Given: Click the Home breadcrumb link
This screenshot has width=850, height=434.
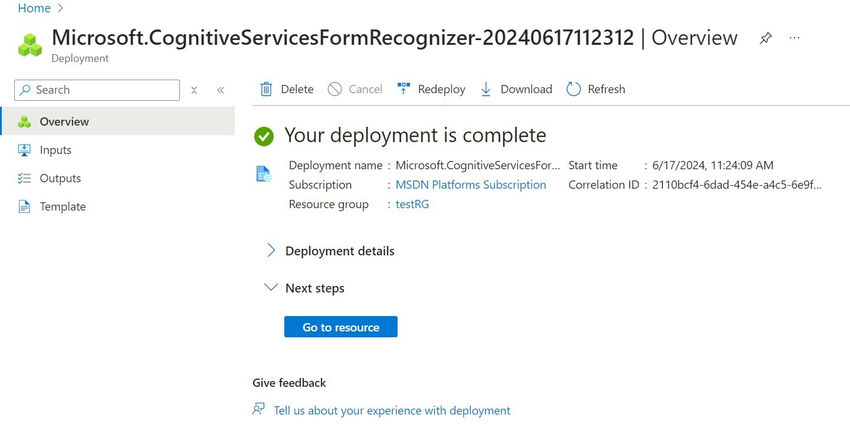Looking at the screenshot, I should tap(34, 8).
